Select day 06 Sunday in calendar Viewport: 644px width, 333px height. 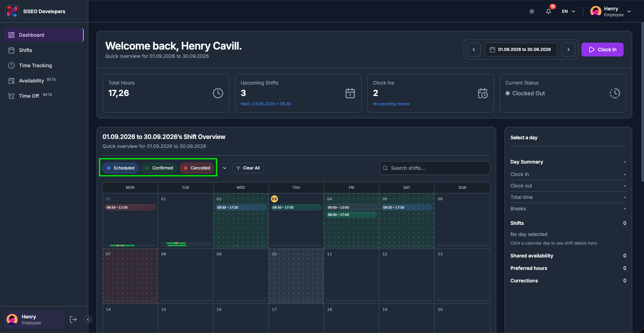tap(462, 221)
